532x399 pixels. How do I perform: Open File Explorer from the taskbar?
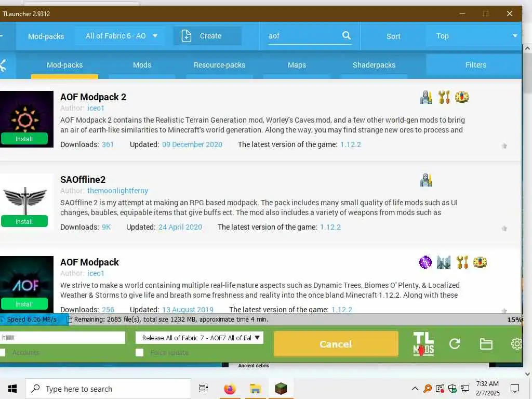pos(255,389)
